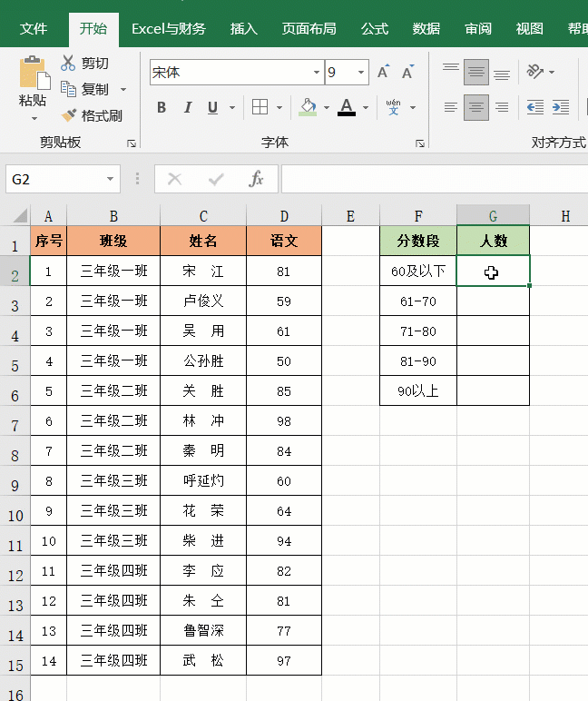Screen dimensions: 588x701
Task: Apply fill color bucket
Action: 308,107
